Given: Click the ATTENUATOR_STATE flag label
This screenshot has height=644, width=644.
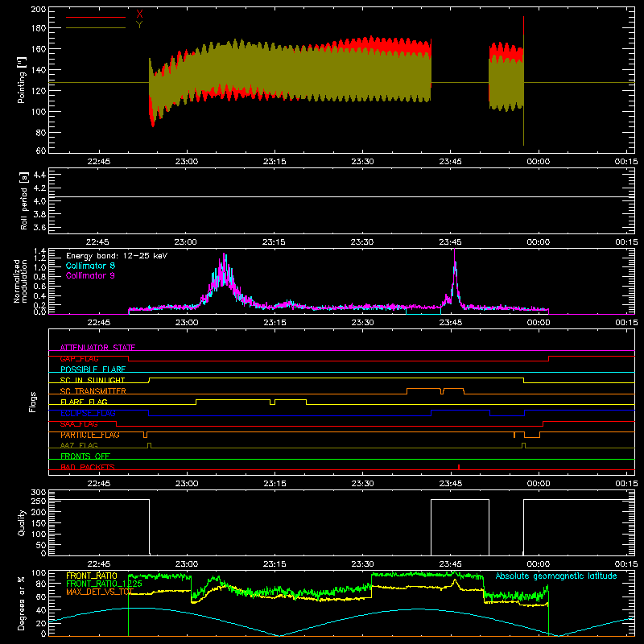Looking at the screenshot, I should click(97, 348).
